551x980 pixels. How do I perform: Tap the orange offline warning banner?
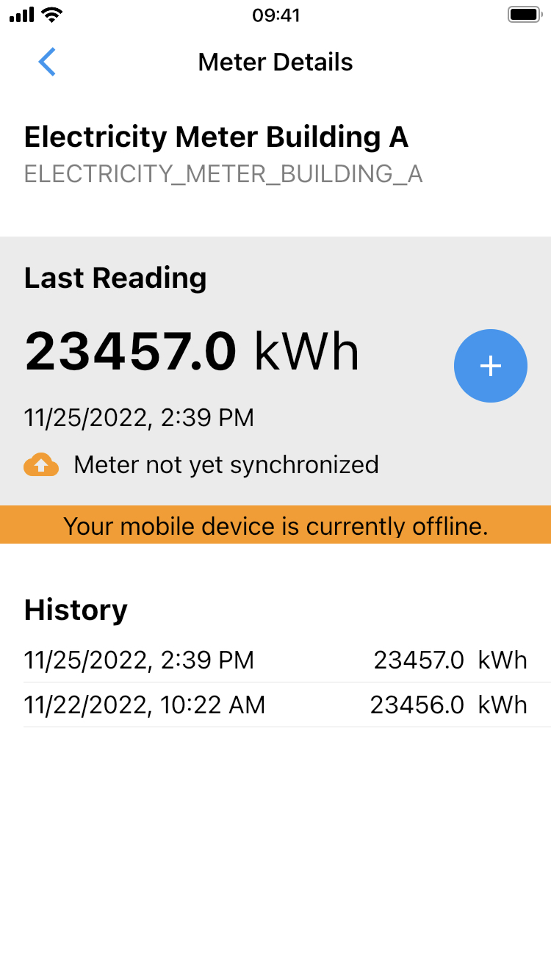(x=275, y=525)
